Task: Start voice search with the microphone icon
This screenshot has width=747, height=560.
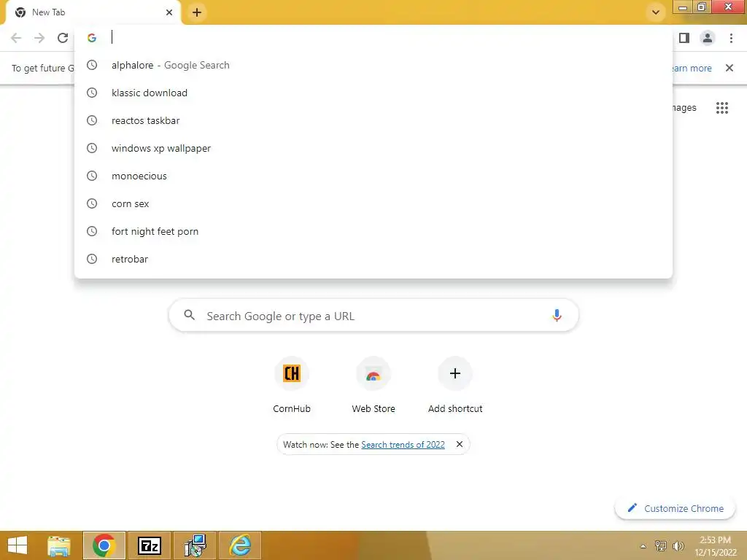Action: click(x=557, y=315)
